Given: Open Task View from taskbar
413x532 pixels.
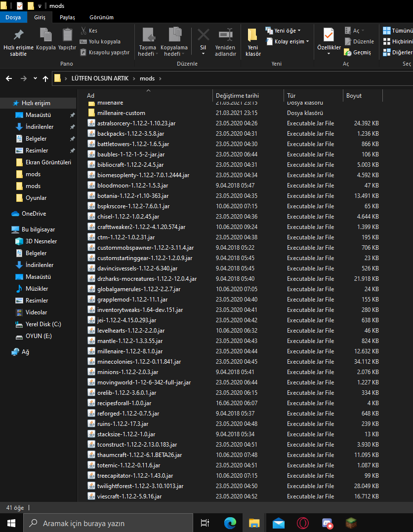Looking at the screenshot, I should [x=205, y=523].
